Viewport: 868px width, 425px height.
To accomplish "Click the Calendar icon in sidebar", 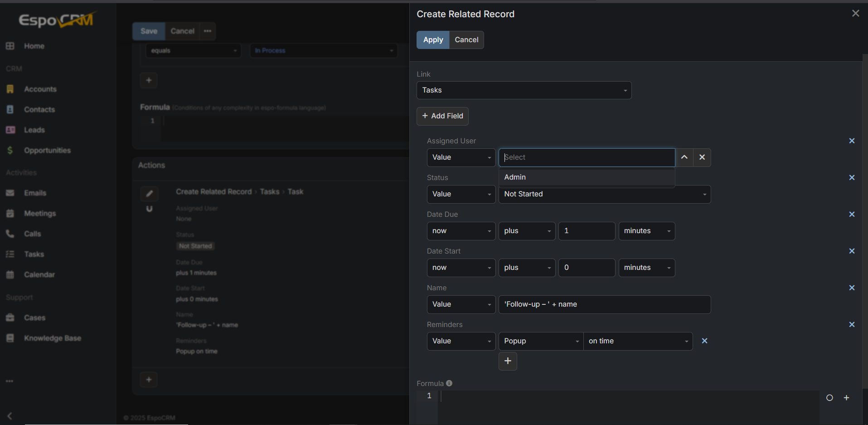I will (10, 275).
